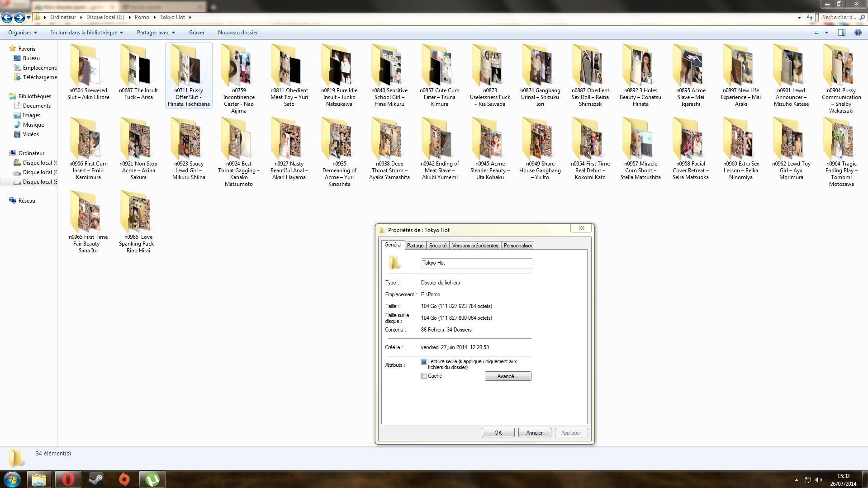Click the Back navigation arrow
This screenshot has width=868, height=488.
[7, 17]
